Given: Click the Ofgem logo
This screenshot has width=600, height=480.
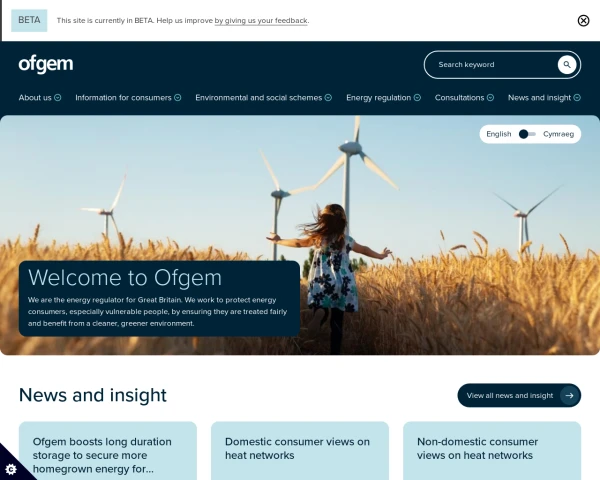Looking at the screenshot, I should pos(46,64).
